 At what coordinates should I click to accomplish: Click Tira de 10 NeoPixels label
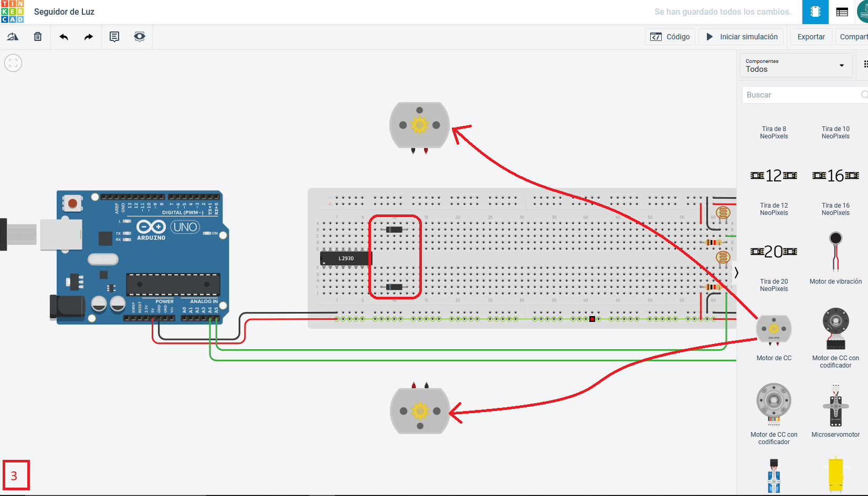835,133
